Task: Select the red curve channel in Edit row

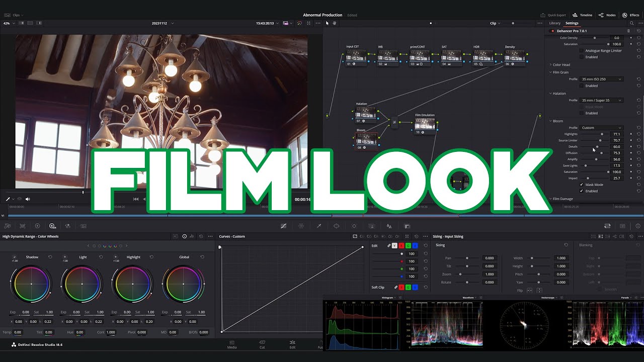Action: click(401, 245)
